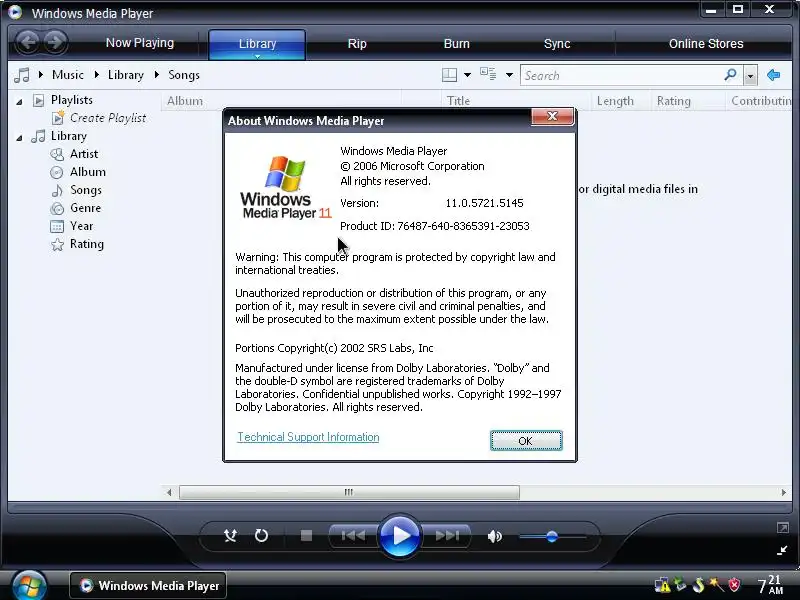
Task: Click the scroll right arrow
Action: point(784,492)
